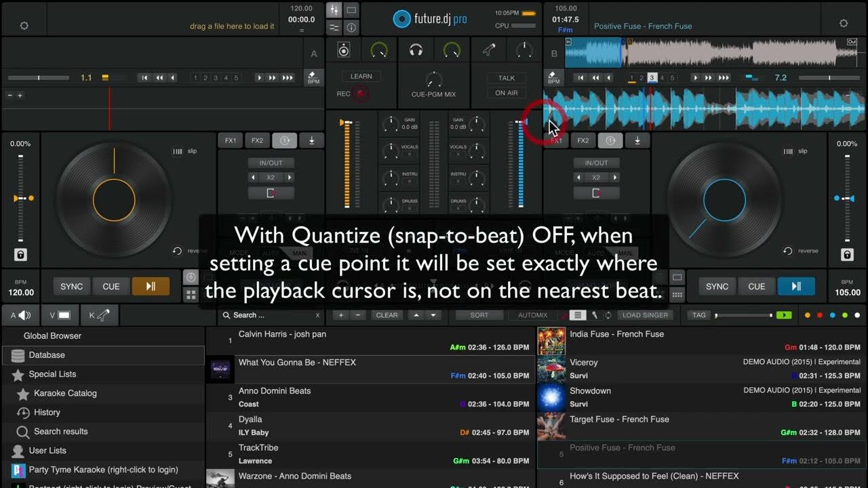Click deck B download arrow icon
The width and height of the screenshot is (868, 488).
point(637,140)
